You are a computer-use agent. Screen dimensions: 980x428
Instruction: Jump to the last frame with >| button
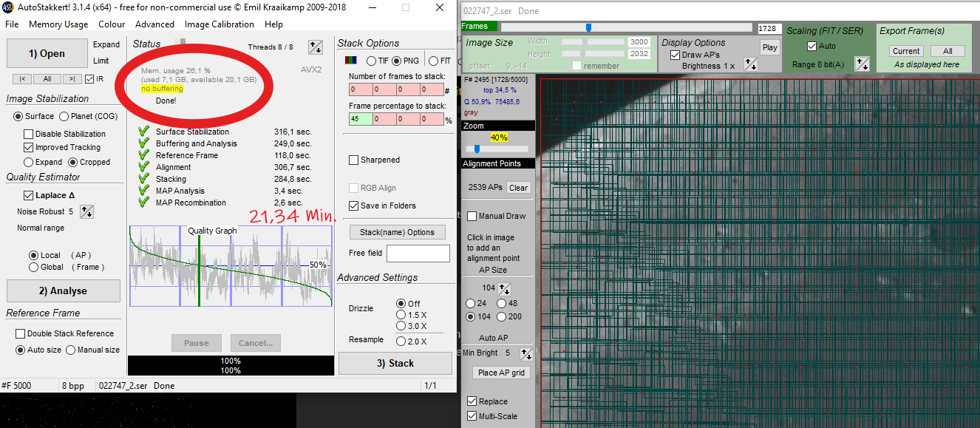click(x=72, y=79)
